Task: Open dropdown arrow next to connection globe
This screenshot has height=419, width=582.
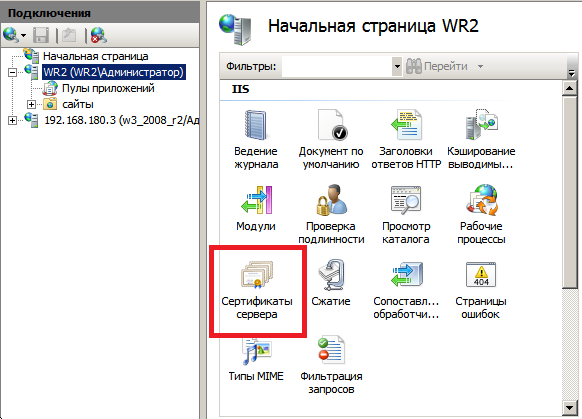Action: click(23, 36)
